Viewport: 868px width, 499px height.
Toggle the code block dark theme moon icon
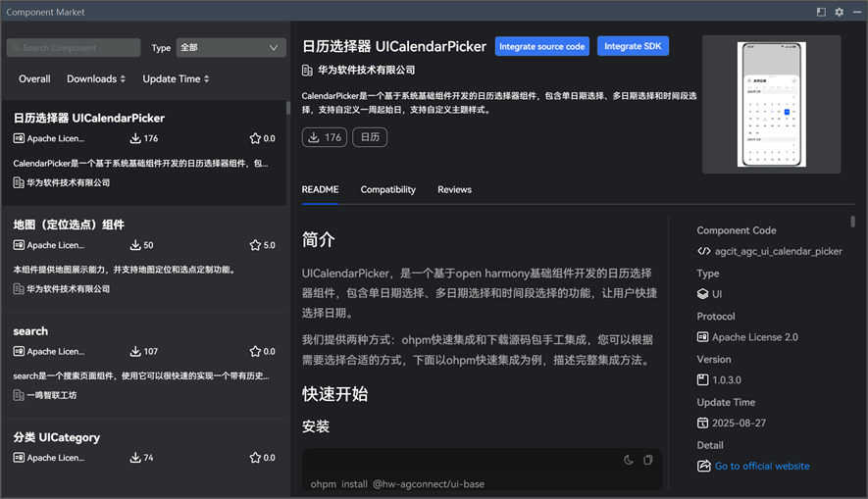[629, 460]
